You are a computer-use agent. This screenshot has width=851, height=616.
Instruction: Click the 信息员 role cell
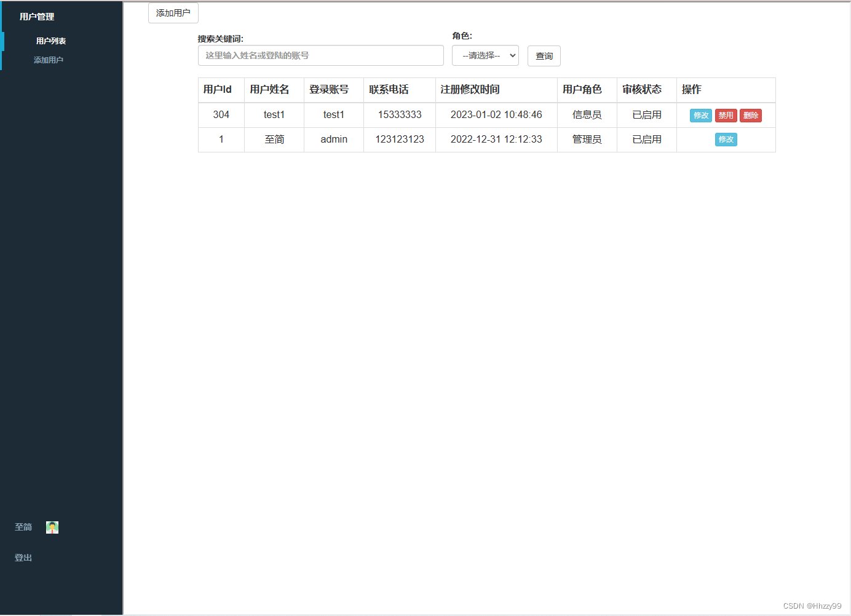click(587, 115)
